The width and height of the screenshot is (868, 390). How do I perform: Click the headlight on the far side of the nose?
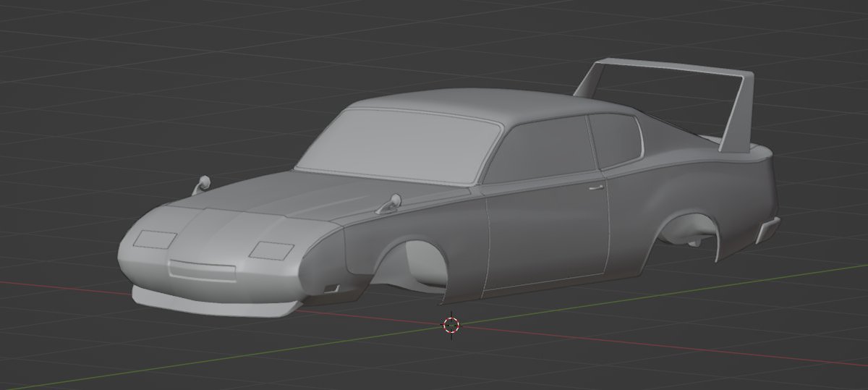(156, 239)
